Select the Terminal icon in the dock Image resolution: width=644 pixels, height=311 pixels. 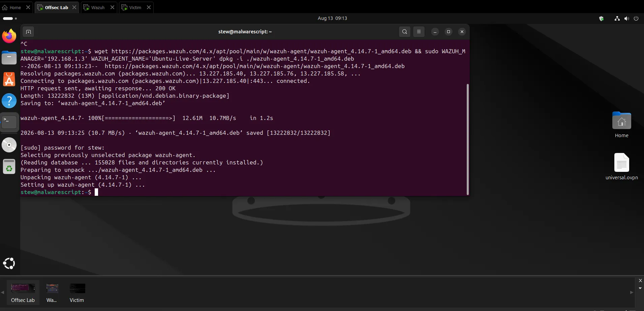pos(9,122)
